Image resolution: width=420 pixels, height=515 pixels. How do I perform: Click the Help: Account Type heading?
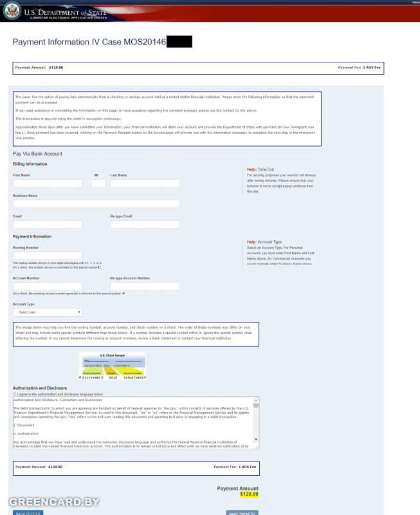click(x=264, y=242)
